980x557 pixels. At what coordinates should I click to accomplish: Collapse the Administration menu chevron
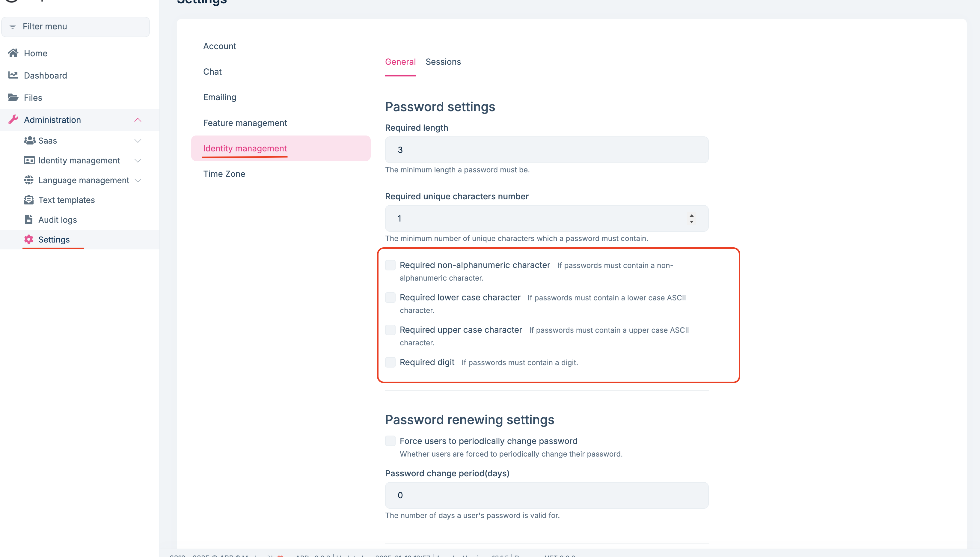138,120
